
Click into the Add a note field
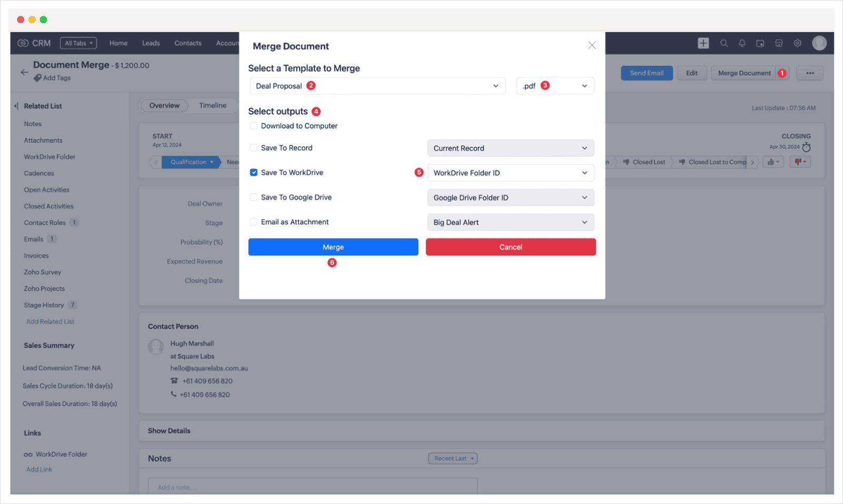[x=312, y=487]
